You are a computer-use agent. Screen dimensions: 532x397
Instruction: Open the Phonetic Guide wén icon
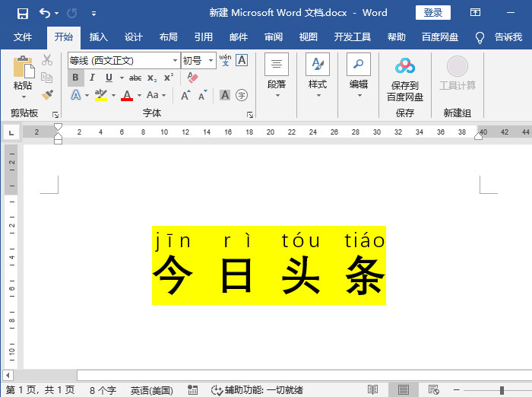click(225, 60)
